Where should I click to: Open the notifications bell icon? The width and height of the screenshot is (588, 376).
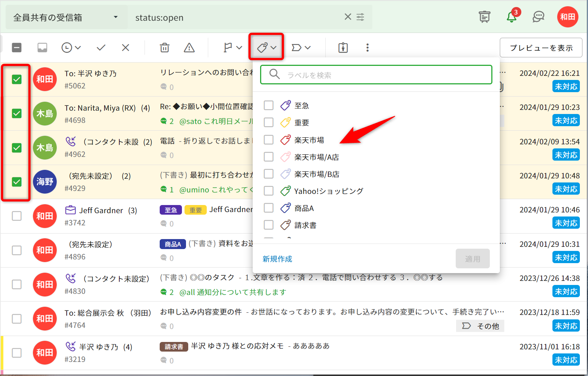click(512, 17)
